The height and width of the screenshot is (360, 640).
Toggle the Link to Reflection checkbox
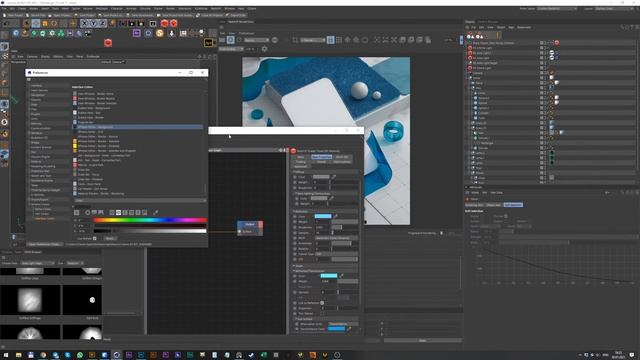322,303
